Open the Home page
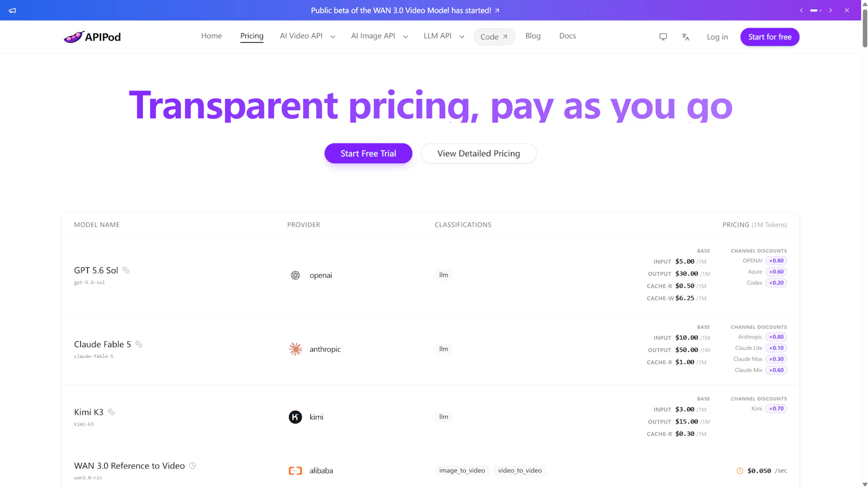The height and width of the screenshot is (488, 868). click(212, 36)
